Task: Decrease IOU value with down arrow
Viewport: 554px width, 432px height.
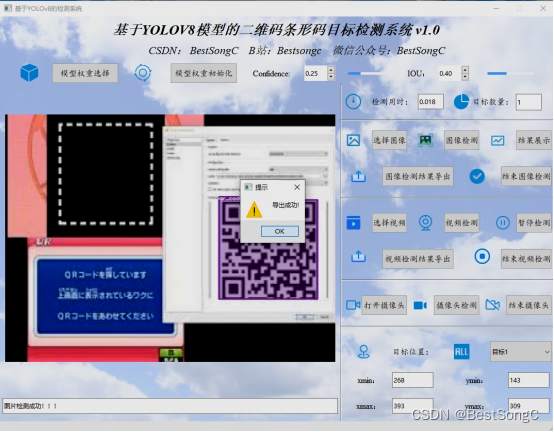Action: (465, 77)
